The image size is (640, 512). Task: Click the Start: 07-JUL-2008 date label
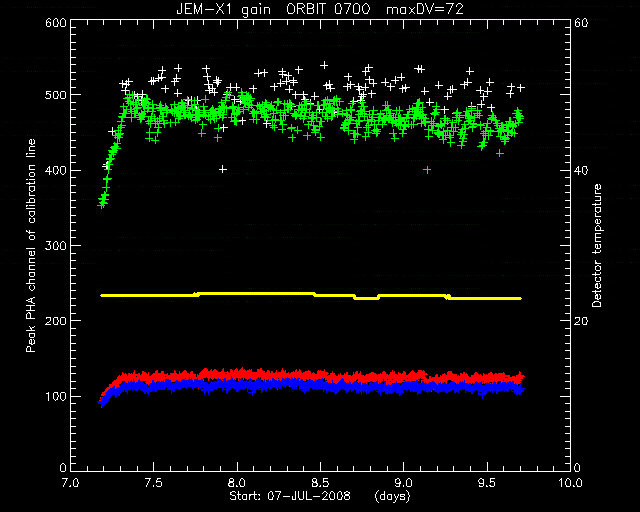[x=290, y=496]
